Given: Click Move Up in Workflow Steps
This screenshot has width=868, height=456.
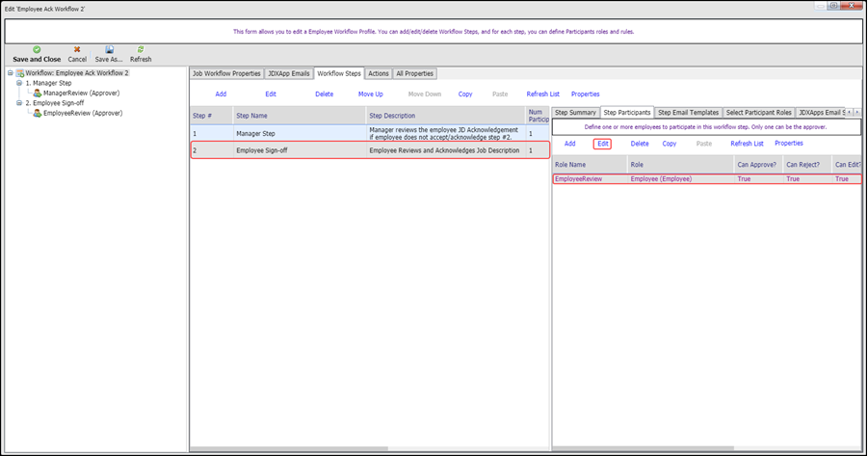Looking at the screenshot, I should tap(371, 94).
